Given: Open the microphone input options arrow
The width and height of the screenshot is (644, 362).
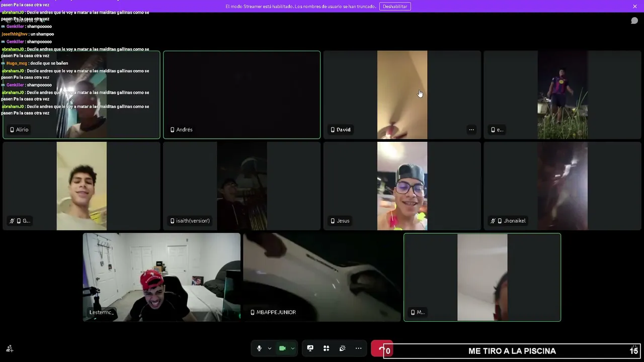Looking at the screenshot, I should click(270, 348).
